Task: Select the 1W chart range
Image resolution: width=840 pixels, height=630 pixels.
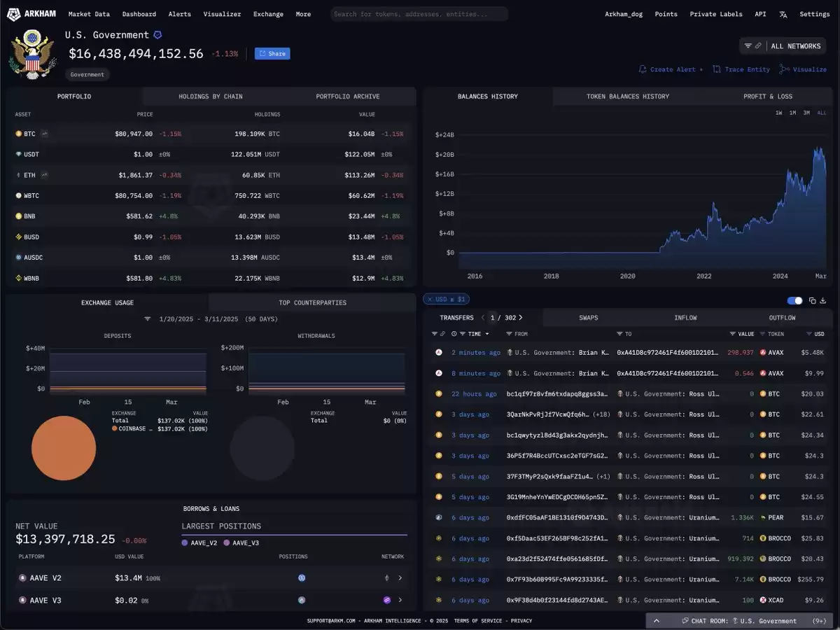Action: (779, 113)
